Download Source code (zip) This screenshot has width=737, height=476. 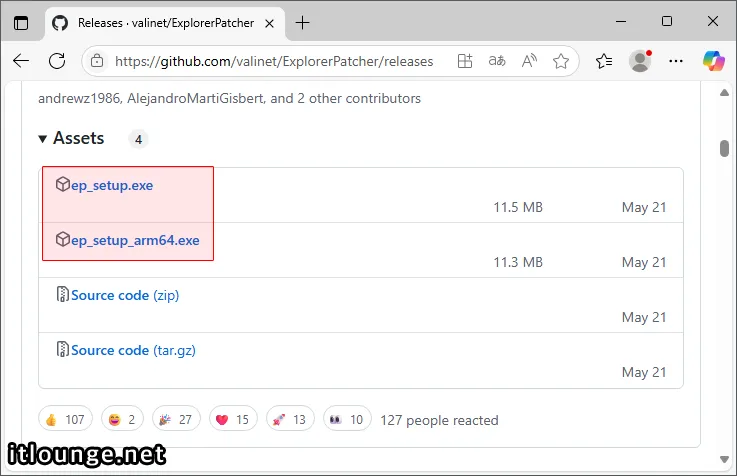[x=125, y=295]
